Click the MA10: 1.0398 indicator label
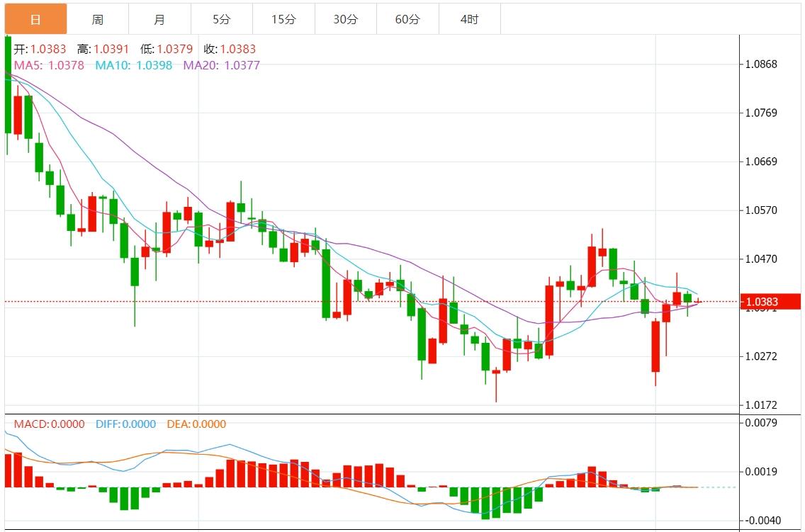Screen dimensions: 805x532 133,65
